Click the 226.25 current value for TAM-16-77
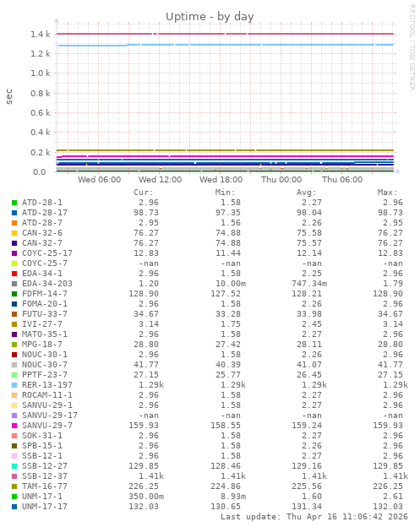420x527 pixels. (x=144, y=486)
